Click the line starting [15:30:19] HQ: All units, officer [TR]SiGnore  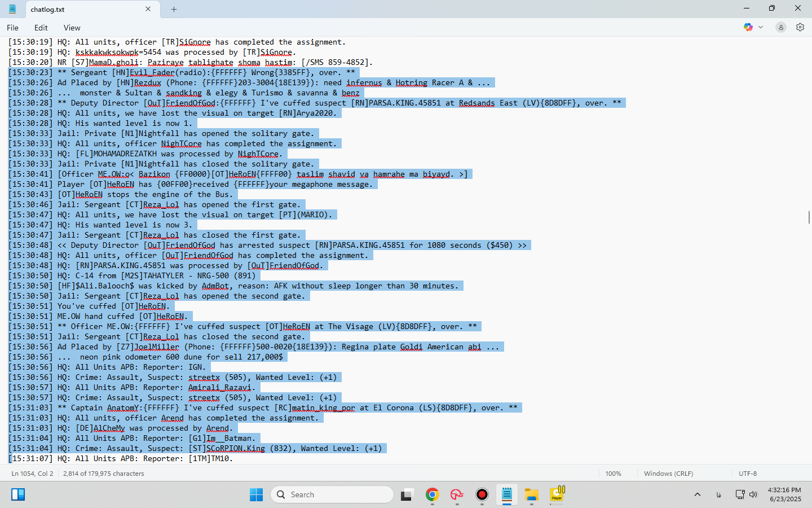(x=177, y=42)
